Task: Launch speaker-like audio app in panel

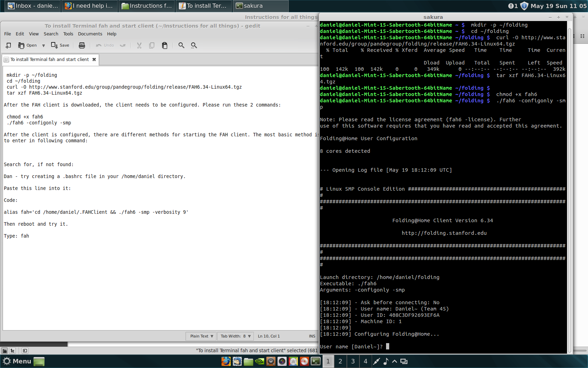Action: pyautogui.click(x=271, y=361)
